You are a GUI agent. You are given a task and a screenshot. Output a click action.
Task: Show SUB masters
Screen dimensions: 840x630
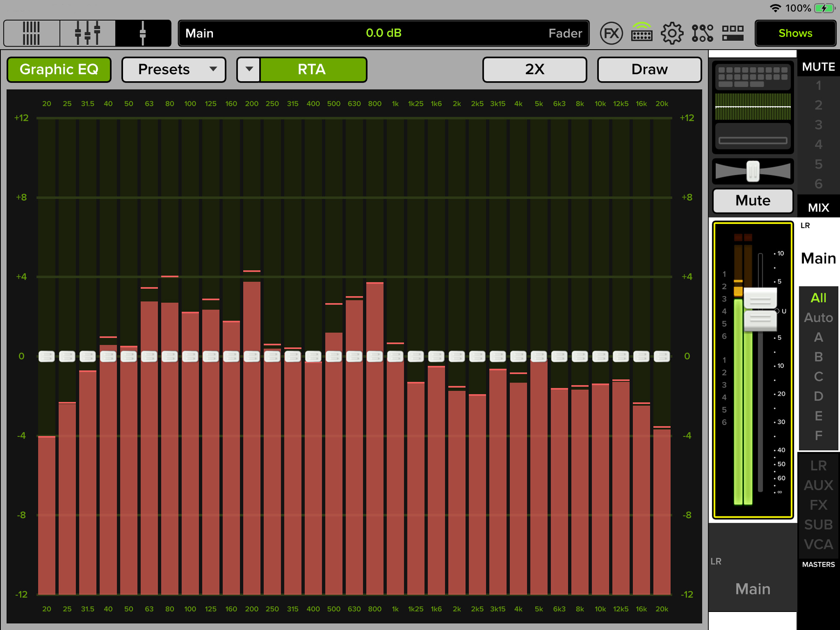pos(818,525)
